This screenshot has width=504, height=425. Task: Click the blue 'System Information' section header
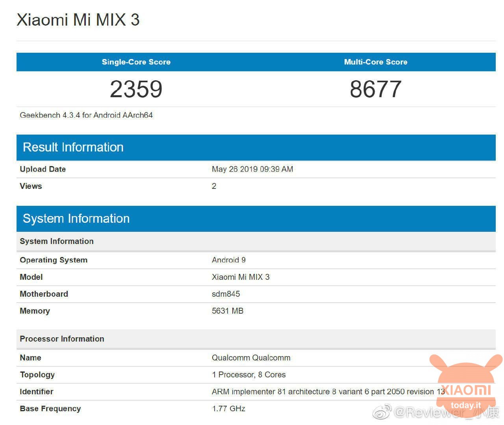tap(256, 218)
